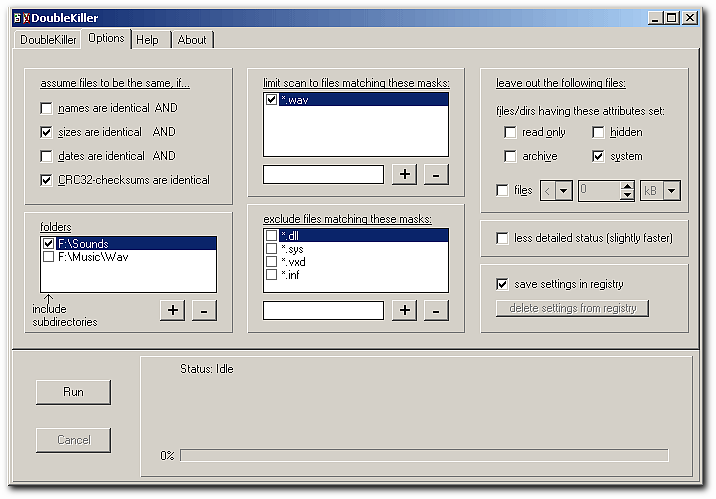
Task: Click the scan progress bar
Action: [x=424, y=455]
